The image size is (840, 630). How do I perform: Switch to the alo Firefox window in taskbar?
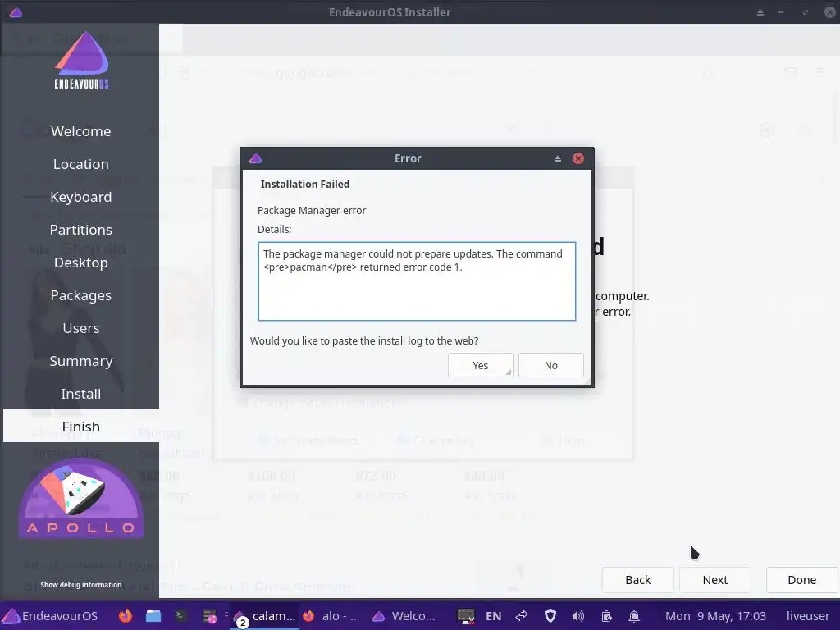pos(331,616)
